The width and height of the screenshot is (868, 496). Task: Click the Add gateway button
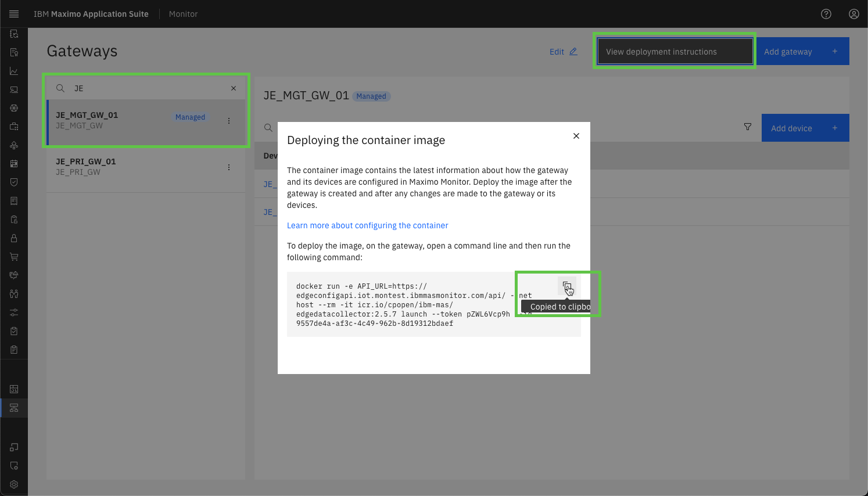click(x=803, y=51)
